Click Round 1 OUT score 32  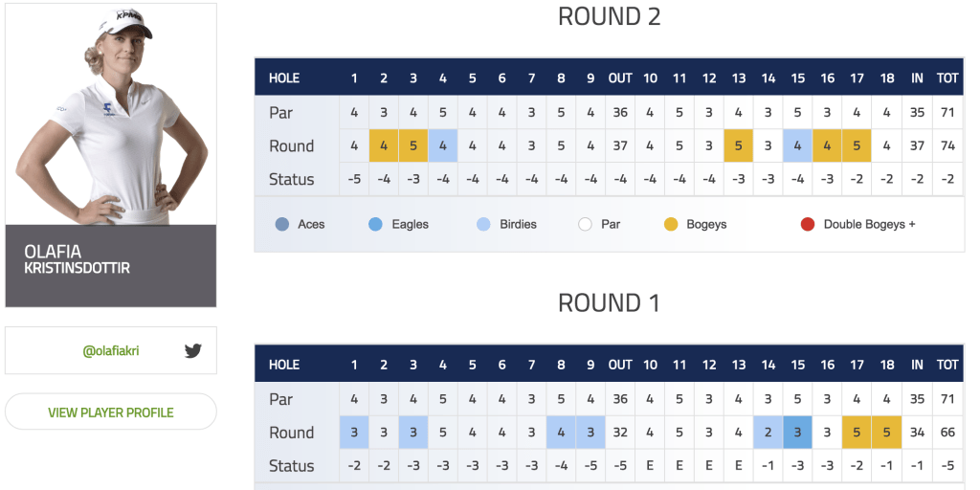pyautogui.click(x=620, y=433)
